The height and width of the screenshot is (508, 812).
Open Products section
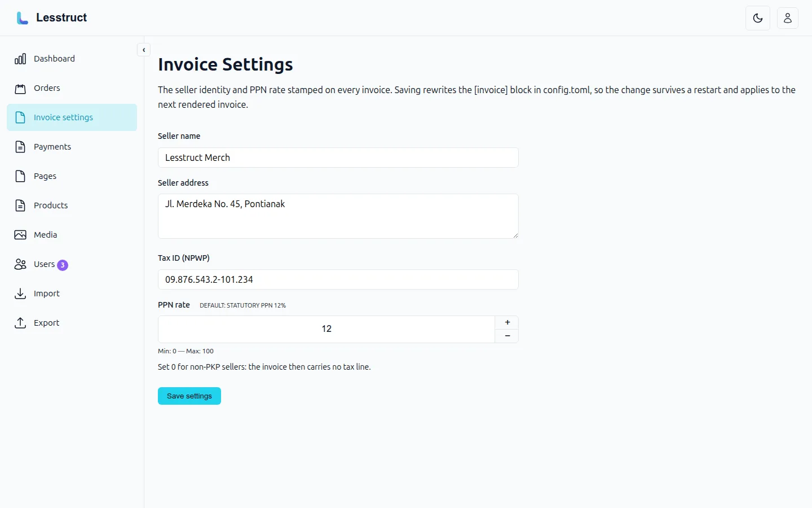72,205
